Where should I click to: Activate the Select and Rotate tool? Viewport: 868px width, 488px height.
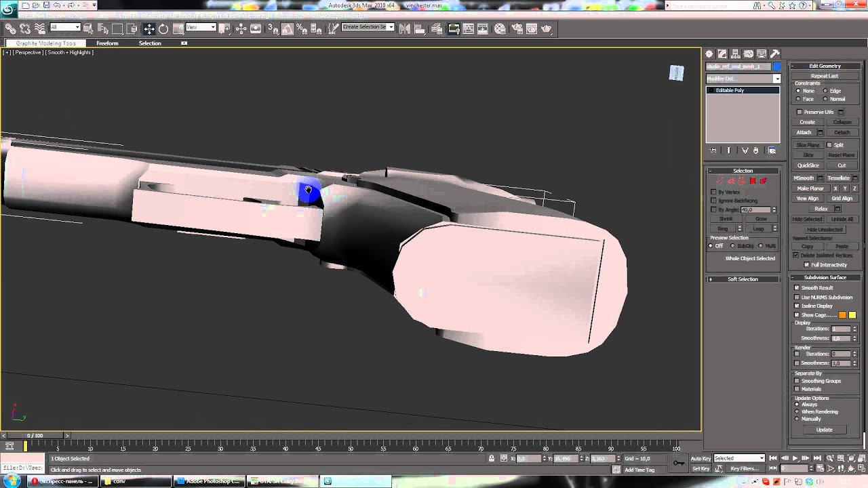click(163, 28)
